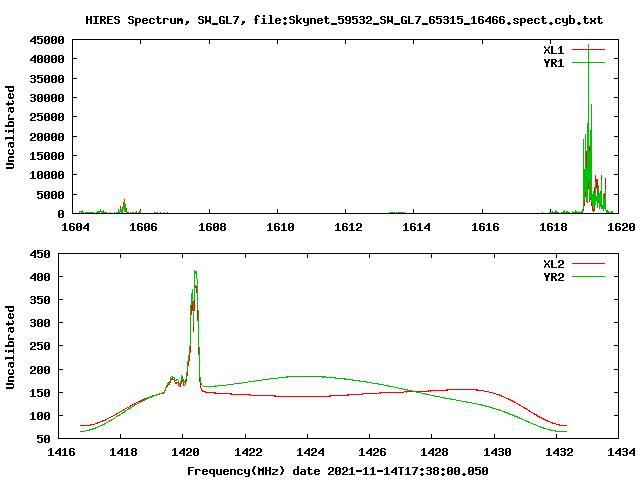640x480 pixels.
Task: Click the XL1 legend label
Action: pyautogui.click(x=553, y=50)
